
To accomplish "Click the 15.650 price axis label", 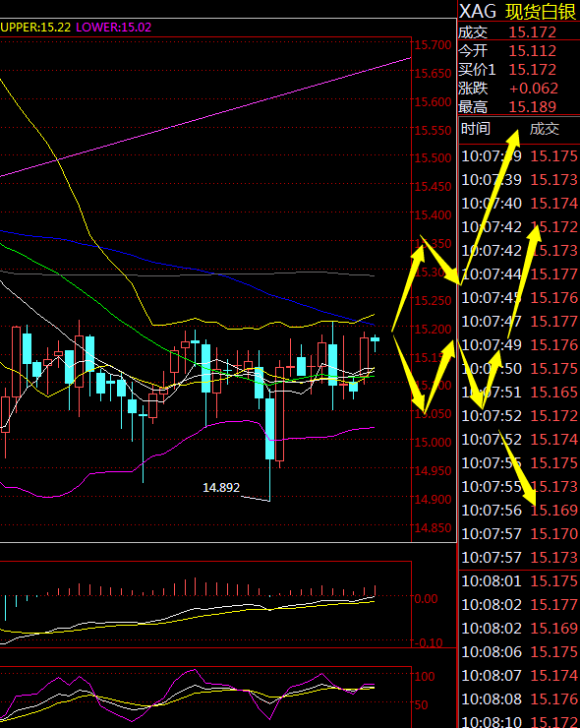I will tap(433, 74).
